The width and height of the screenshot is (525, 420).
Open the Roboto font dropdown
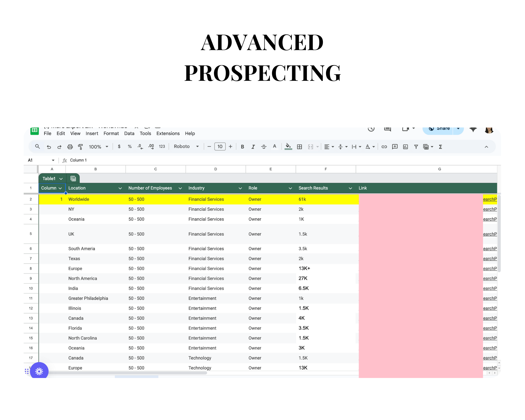186,146
